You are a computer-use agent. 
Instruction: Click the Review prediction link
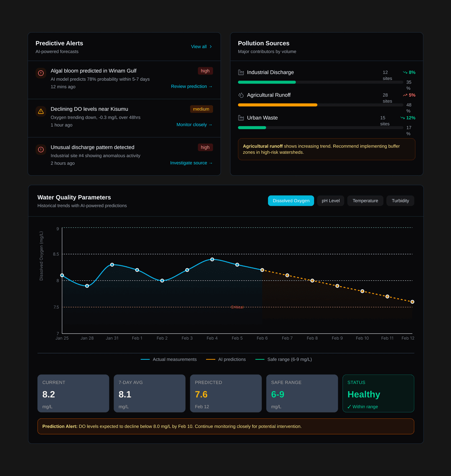click(191, 87)
